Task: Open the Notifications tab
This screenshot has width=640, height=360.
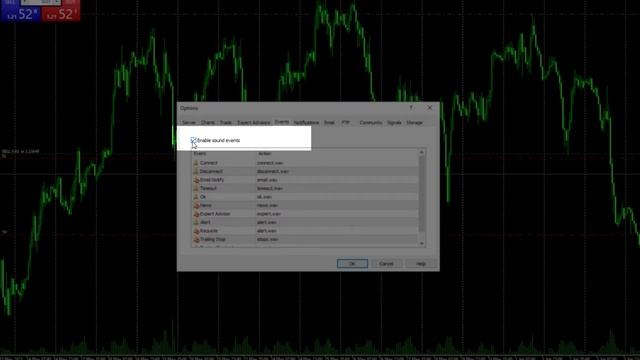Action: (x=306, y=122)
